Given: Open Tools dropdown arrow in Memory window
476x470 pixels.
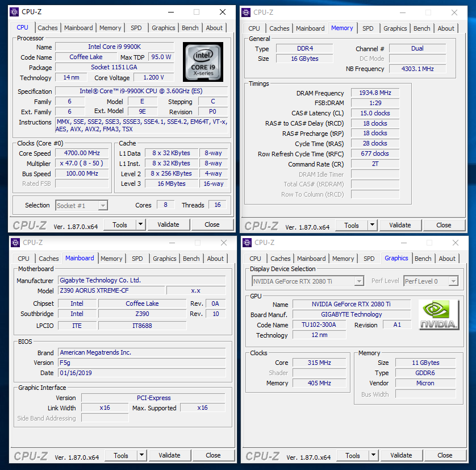Looking at the screenshot, I should click(372, 225).
